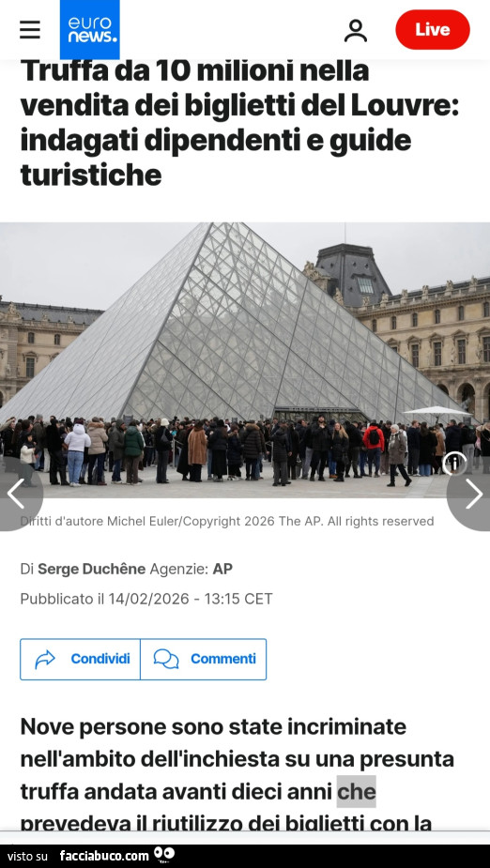Click the "visto su" label

tap(27, 857)
